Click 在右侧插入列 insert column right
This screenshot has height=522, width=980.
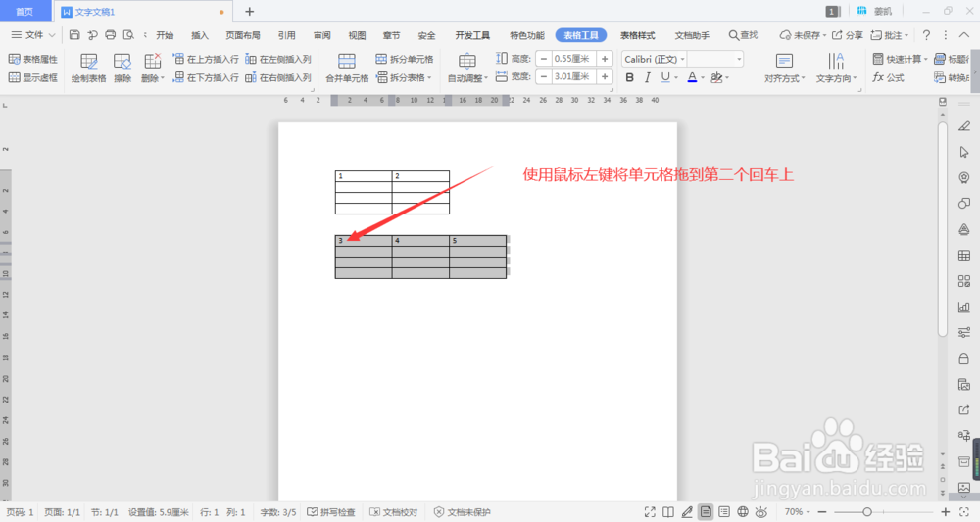pyautogui.click(x=278, y=77)
